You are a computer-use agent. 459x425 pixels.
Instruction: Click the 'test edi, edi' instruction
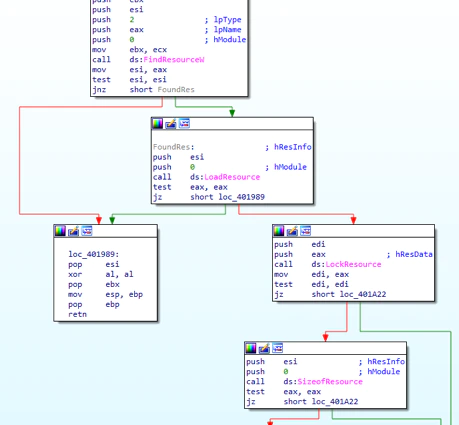tap(311, 284)
